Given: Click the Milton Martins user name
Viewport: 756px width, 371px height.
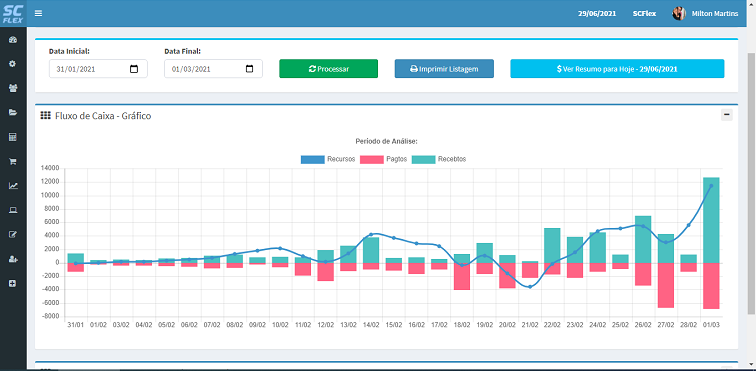Looking at the screenshot, I should coord(715,14).
